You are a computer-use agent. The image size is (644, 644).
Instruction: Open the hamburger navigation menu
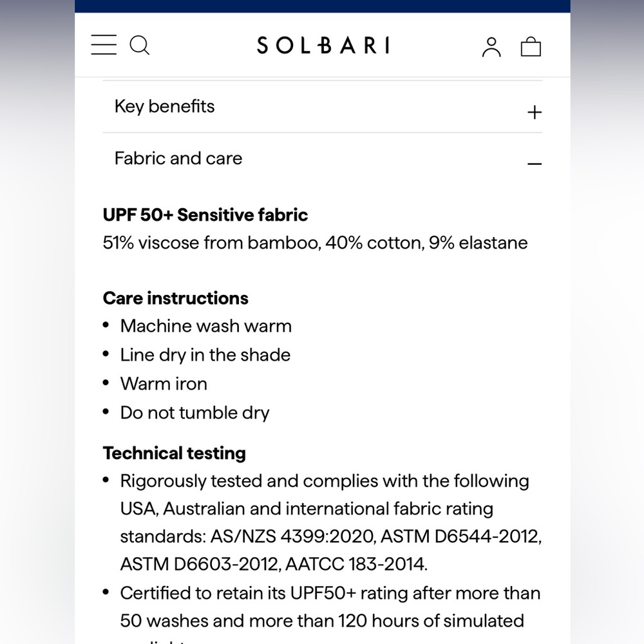coord(104,45)
